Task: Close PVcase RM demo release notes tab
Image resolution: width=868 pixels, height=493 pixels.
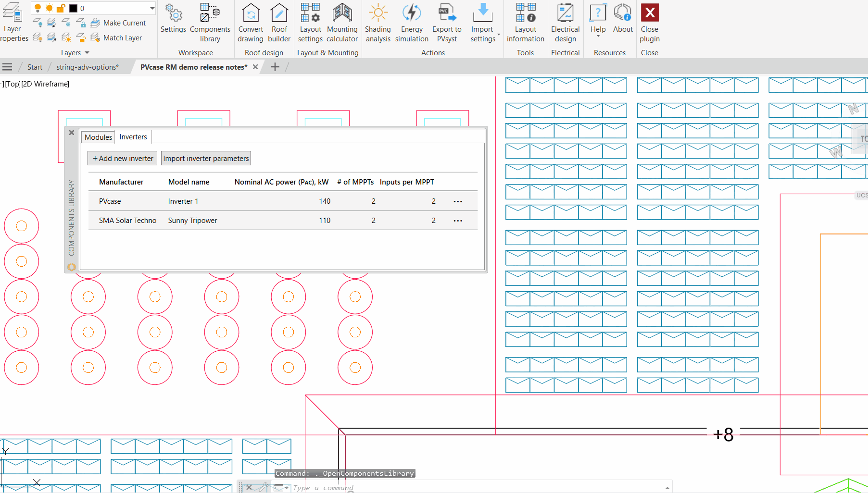Action: pyautogui.click(x=255, y=67)
